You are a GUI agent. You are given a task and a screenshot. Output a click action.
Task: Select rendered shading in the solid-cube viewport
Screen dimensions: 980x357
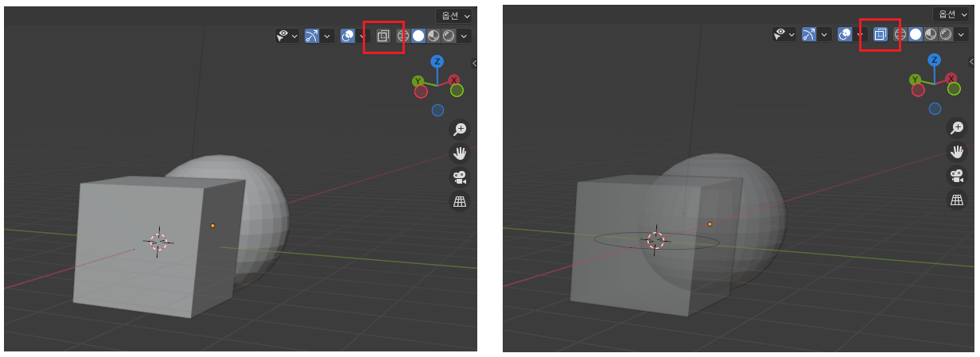click(x=449, y=36)
